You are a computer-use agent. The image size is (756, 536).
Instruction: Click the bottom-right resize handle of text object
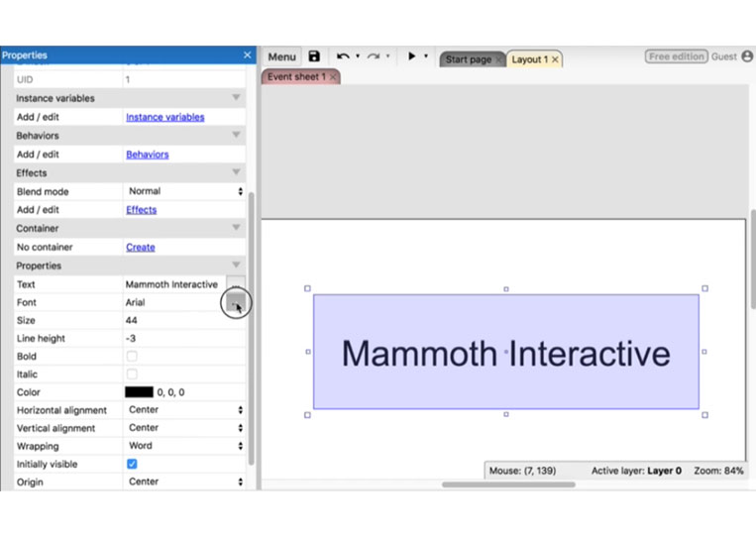704,415
